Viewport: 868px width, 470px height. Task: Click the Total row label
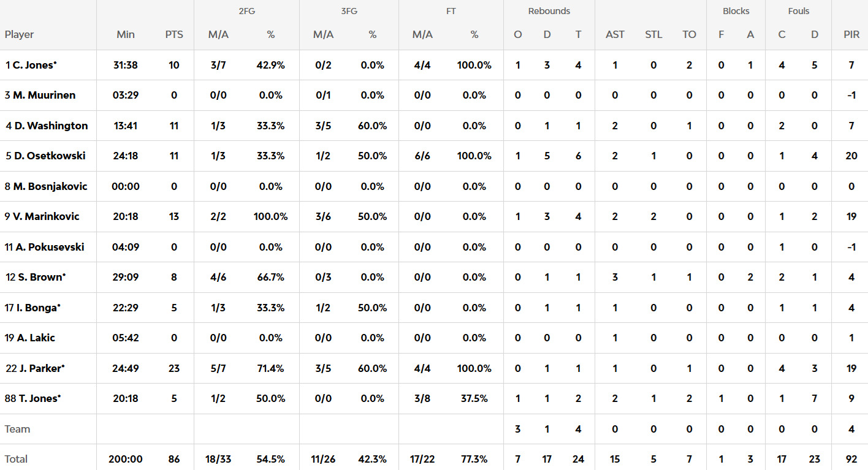point(17,459)
